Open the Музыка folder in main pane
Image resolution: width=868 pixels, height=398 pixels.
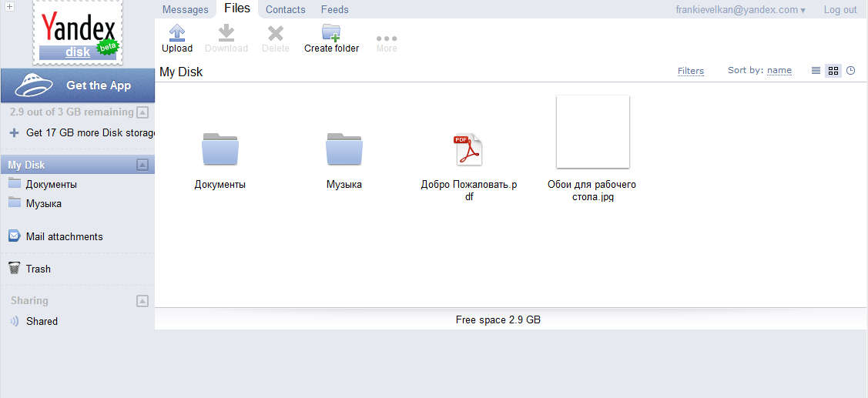click(344, 149)
